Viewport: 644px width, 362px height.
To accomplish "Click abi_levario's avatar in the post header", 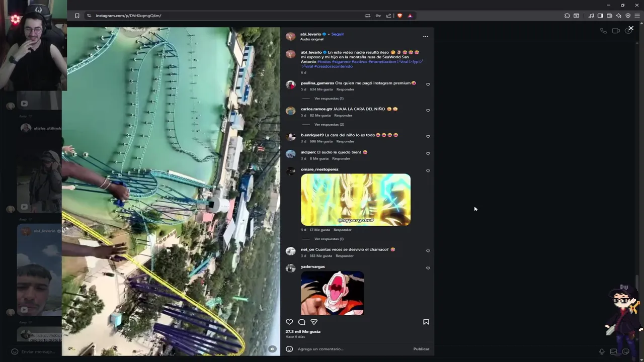I will click(291, 36).
